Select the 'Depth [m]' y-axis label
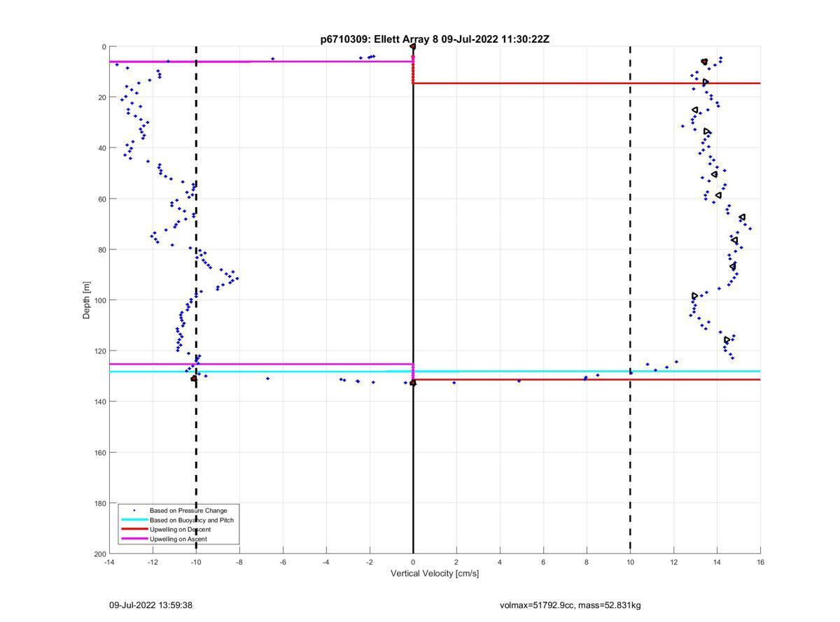Viewport: 840px width, 622px height. [87, 300]
